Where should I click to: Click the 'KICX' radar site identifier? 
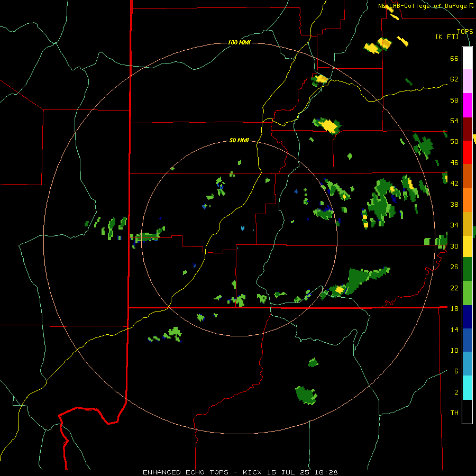click(x=253, y=472)
